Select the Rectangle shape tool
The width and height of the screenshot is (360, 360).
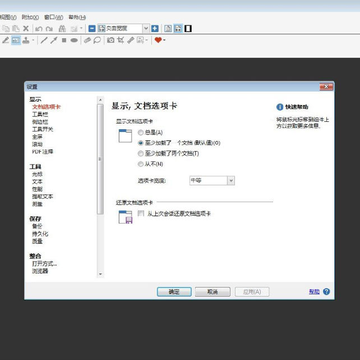tap(64, 40)
